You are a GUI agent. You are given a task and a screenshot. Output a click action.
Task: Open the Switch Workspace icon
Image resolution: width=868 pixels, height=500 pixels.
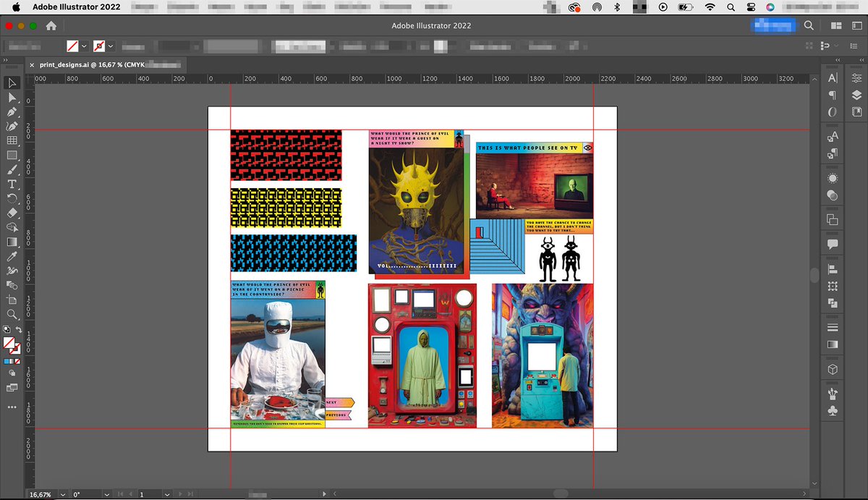pos(857,25)
